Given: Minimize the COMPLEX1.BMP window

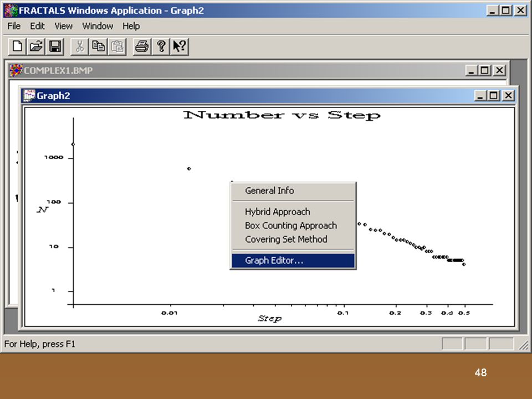Looking at the screenshot, I should [x=471, y=70].
